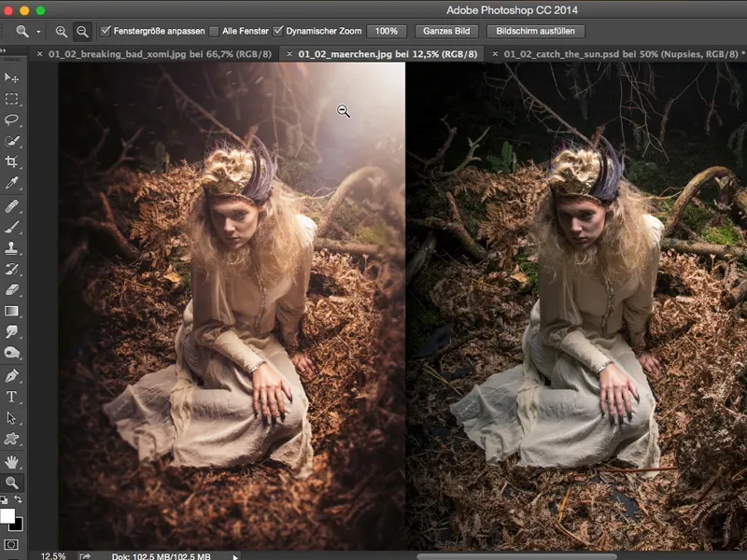Open the foreground color picker swatch

point(7,515)
